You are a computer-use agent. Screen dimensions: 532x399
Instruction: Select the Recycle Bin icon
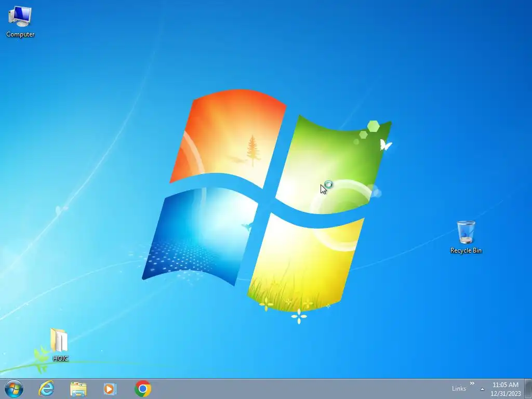click(x=466, y=237)
